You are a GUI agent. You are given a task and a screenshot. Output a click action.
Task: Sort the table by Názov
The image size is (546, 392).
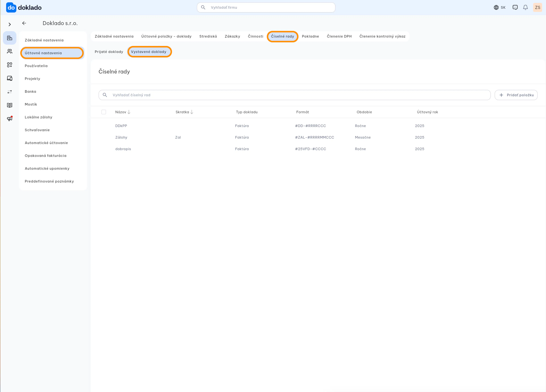point(123,112)
